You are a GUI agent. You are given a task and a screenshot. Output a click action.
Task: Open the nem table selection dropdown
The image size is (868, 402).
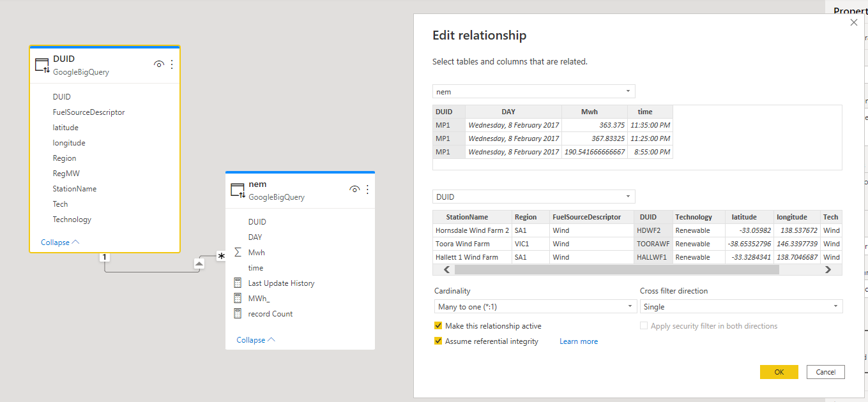534,92
